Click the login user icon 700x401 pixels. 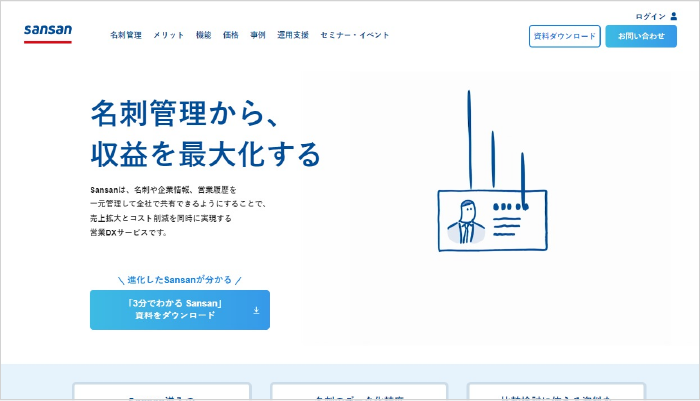pyautogui.click(x=674, y=17)
